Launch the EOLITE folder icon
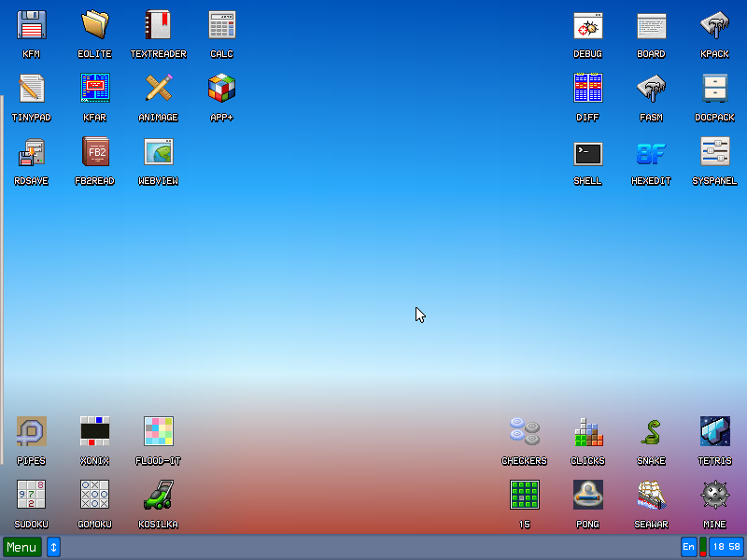Viewport: 747px width, 560px height. tap(95, 24)
